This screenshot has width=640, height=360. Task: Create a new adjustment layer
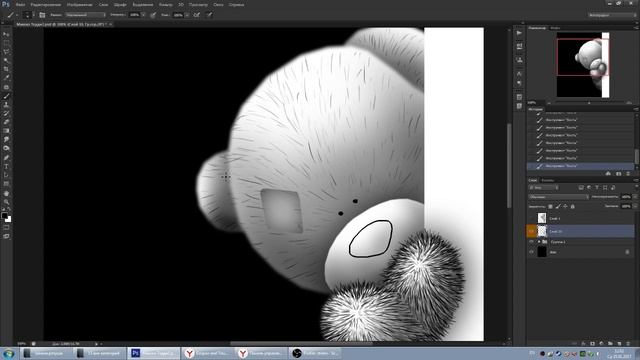click(x=601, y=344)
